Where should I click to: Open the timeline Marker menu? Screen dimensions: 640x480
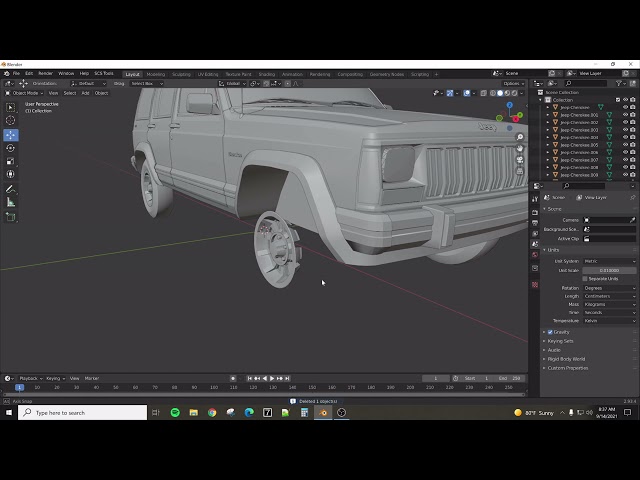click(x=92, y=378)
